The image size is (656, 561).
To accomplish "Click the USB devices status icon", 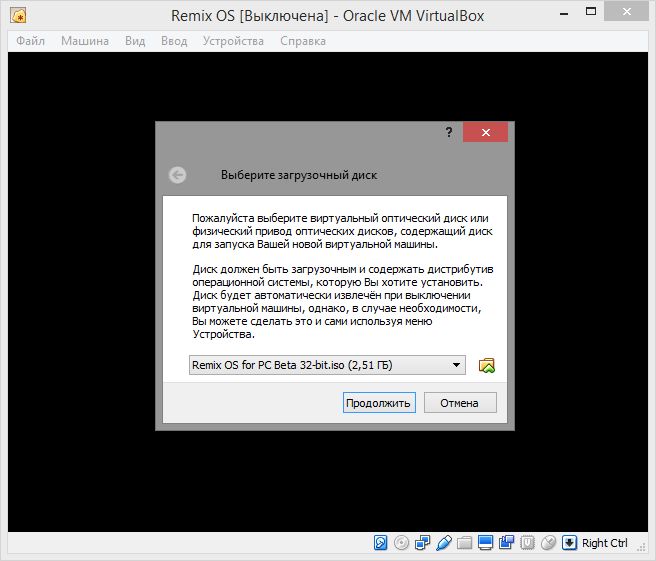I will [444, 543].
